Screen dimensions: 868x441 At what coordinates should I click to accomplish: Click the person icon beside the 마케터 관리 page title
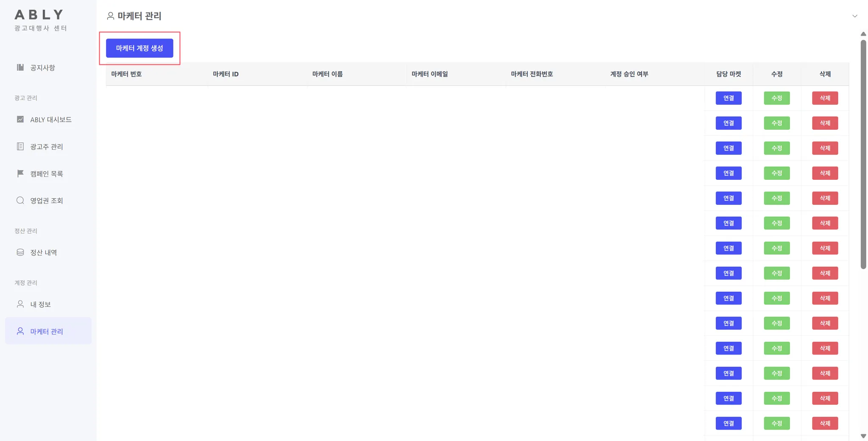point(111,16)
